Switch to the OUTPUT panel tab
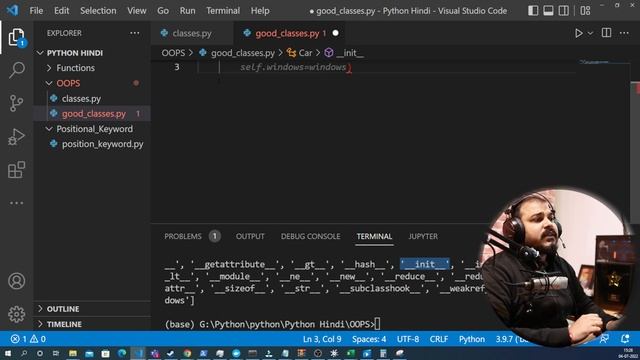 pos(250,236)
